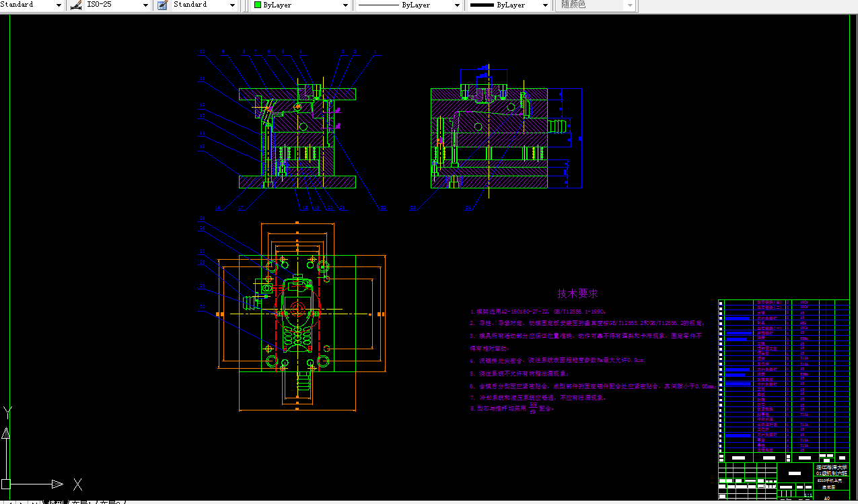Screen dimensions: 858x504
Task: Select the 技术要求 heading text
Action: 577,294
